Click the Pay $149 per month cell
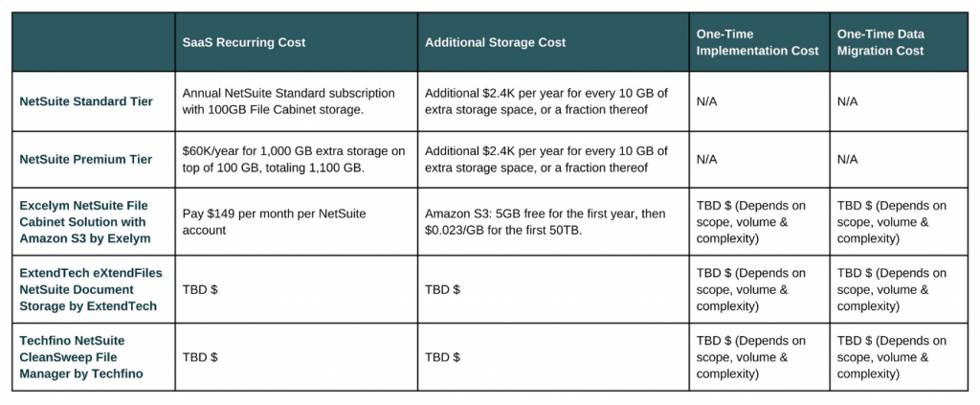The image size is (980, 405). tap(297, 221)
